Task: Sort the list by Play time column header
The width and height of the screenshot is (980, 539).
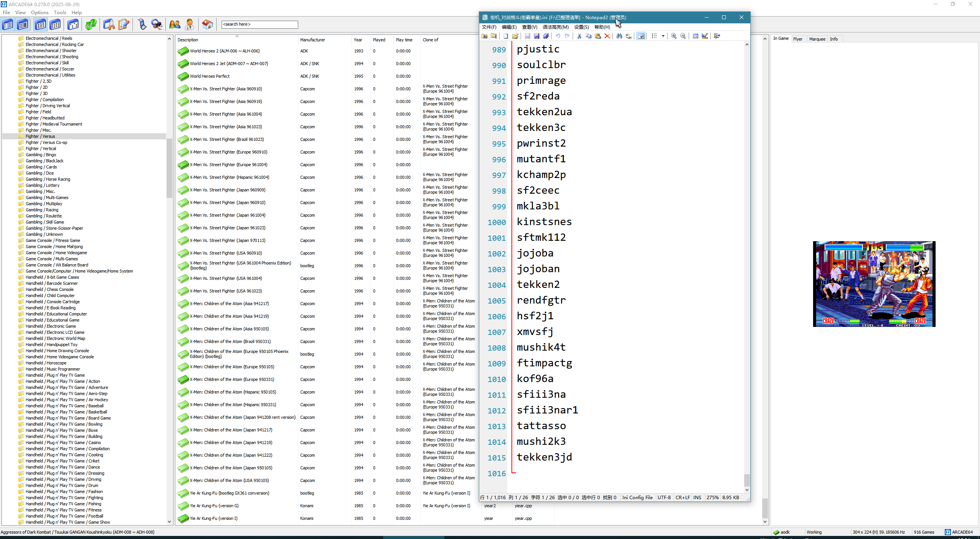Action: pos(407,40)
